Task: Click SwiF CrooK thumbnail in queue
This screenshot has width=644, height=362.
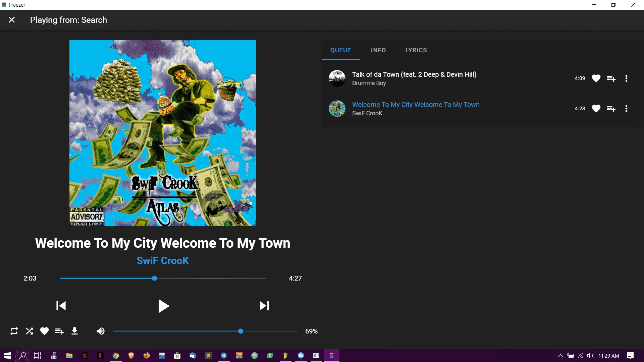Action: [x=337, y=109]
